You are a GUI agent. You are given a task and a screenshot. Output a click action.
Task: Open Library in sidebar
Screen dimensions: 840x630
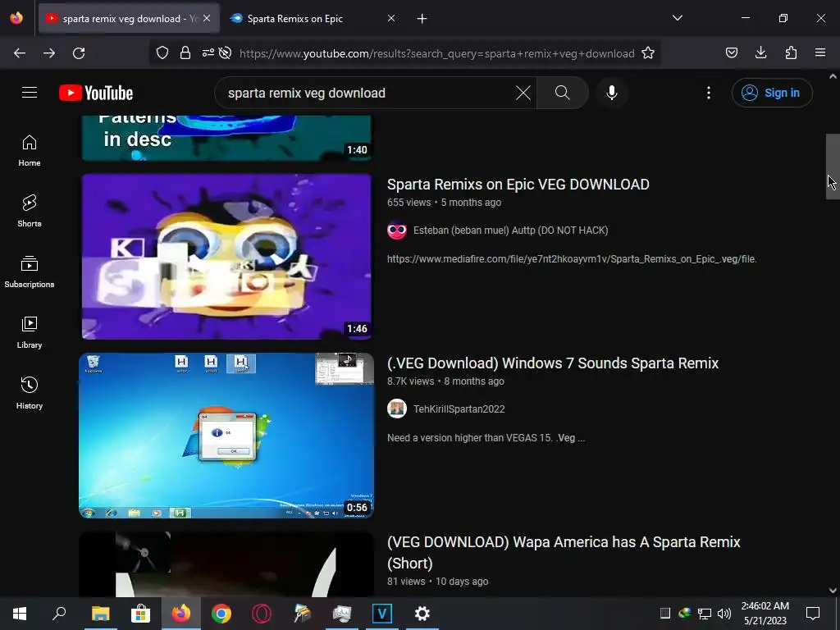point(30,333)
